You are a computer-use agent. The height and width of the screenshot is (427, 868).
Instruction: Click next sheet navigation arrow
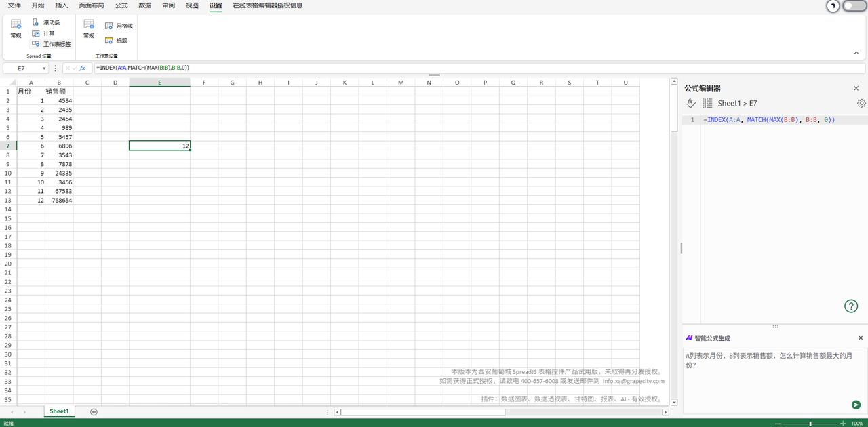[25, 412]
